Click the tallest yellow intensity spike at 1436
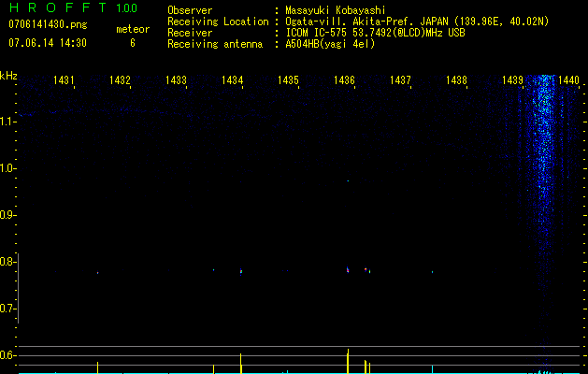Screen dimensions: 588x374 (348, 361)
